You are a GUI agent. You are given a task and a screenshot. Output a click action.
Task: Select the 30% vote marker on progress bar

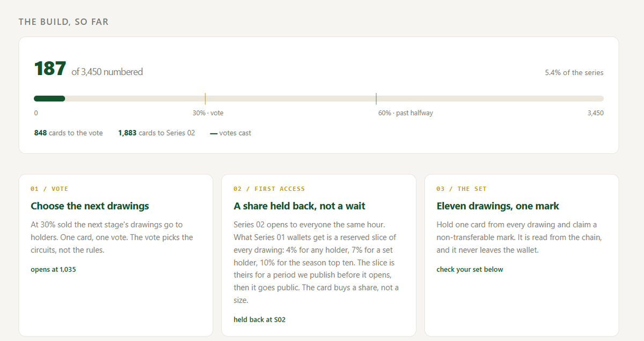pyautogui.click(x=205, y=99)
